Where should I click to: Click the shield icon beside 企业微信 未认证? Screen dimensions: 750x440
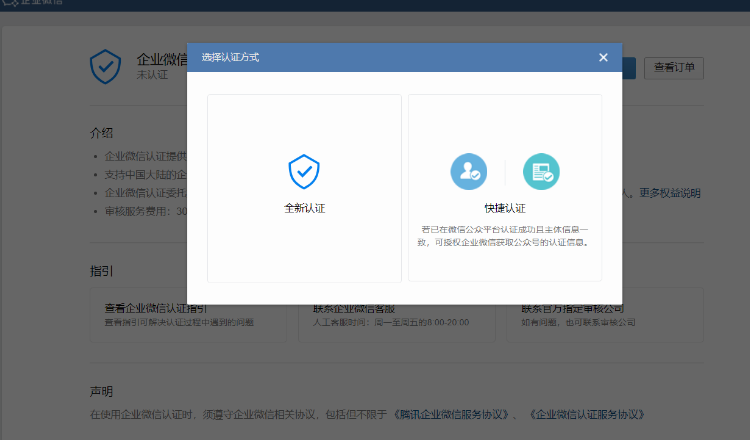tap(105, 67)
